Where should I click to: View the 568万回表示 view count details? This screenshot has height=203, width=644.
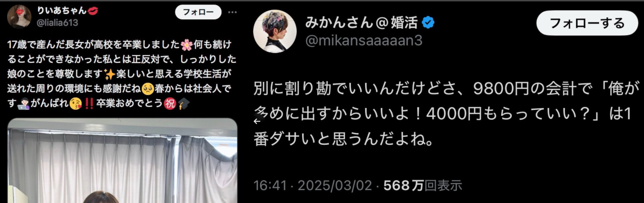pos(423,186)
